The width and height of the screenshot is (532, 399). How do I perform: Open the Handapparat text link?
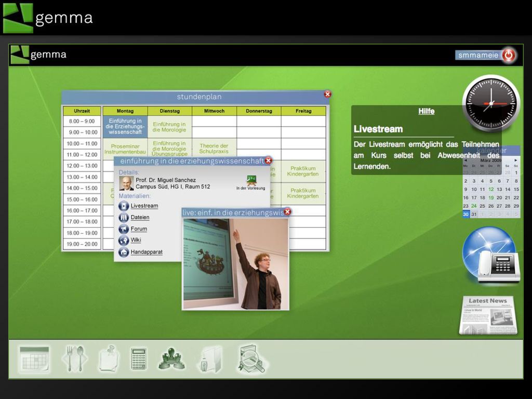pos(147,252)
